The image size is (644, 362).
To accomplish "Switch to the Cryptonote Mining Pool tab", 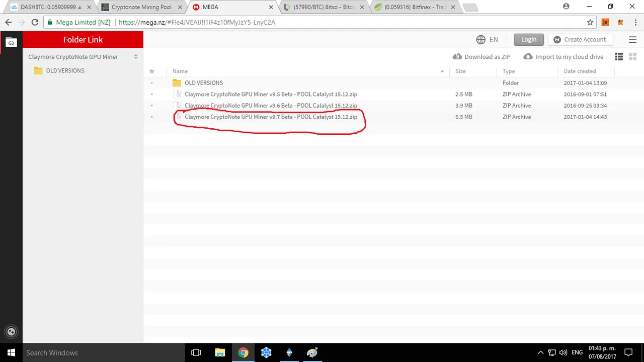I will (141, 7).
